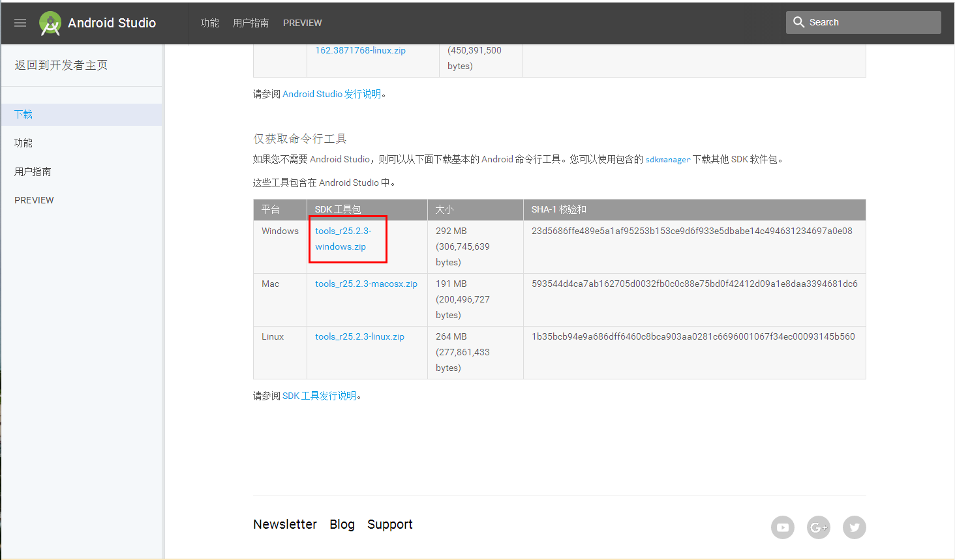Open Android Studio 发行说明 link
The width and height of the screenshot is (955, 560).
pos(332,94)
